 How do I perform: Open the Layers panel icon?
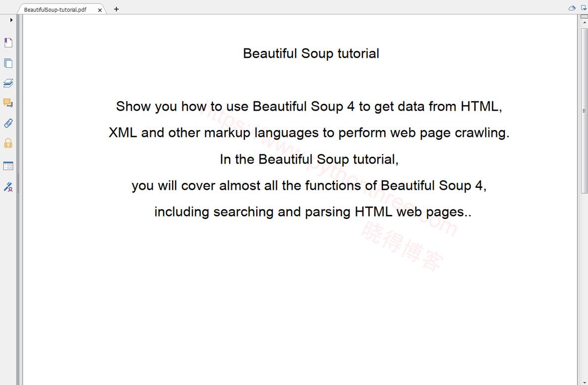click(8, 83)
